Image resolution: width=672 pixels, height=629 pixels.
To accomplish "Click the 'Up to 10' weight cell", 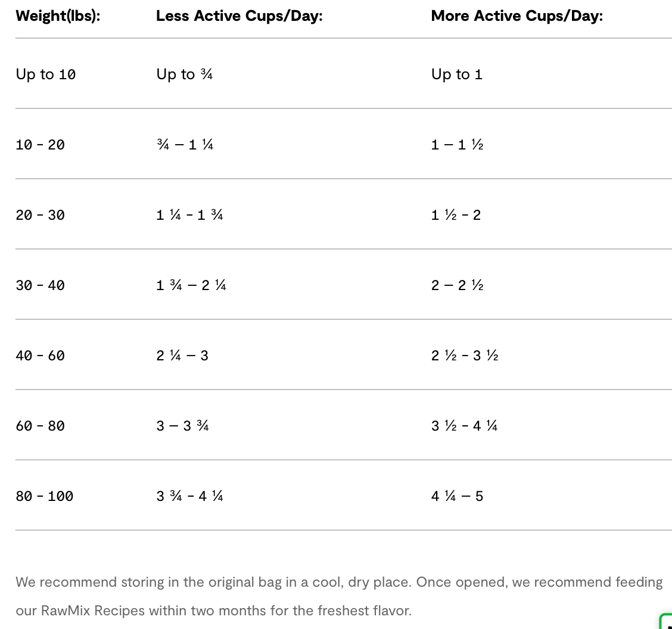I will [x=45, y=74].
